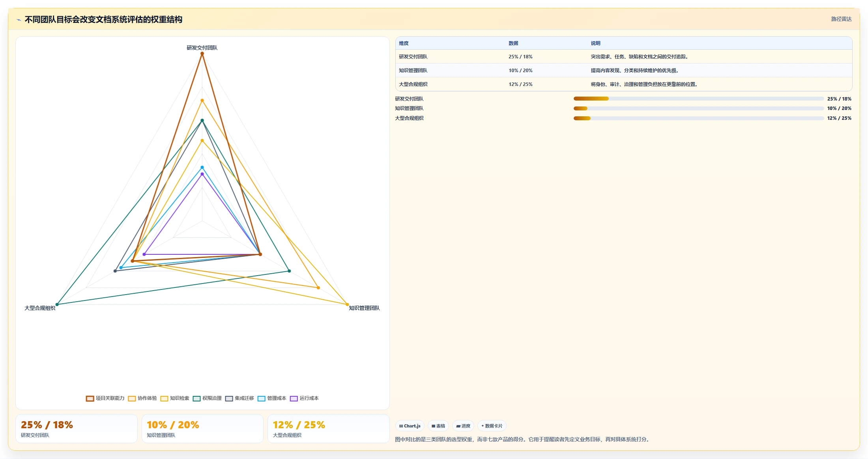The image size is (868, 459).
Task: Select the 10% / 20% data card
Action: (202, 429)
